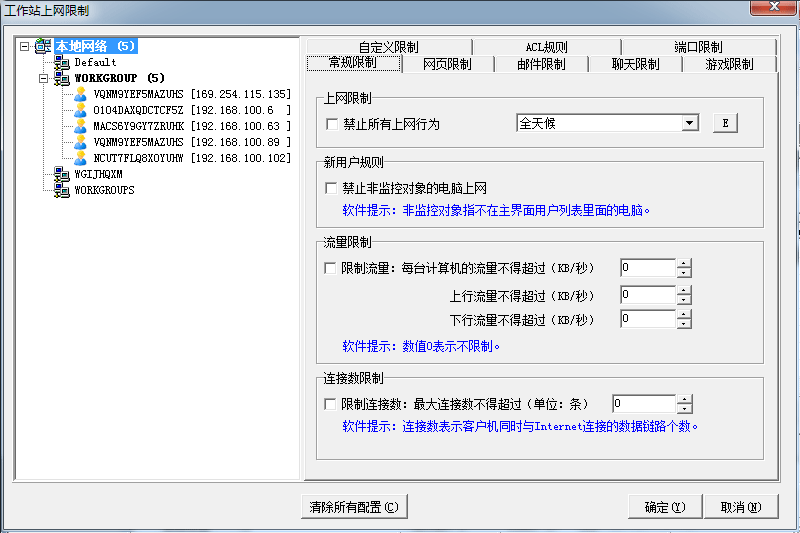This screenshot has height=533, width=800.
Task: Increase 下行流量 limit spinner
Action: (684, 314)
